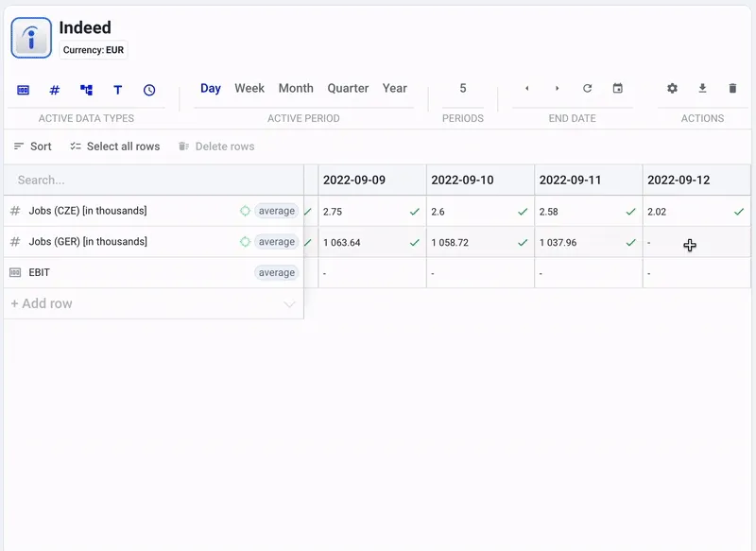756x551 pixels.
Task: Select Jobs (CZE) [in thousands] row label
Action: (88, 211)
